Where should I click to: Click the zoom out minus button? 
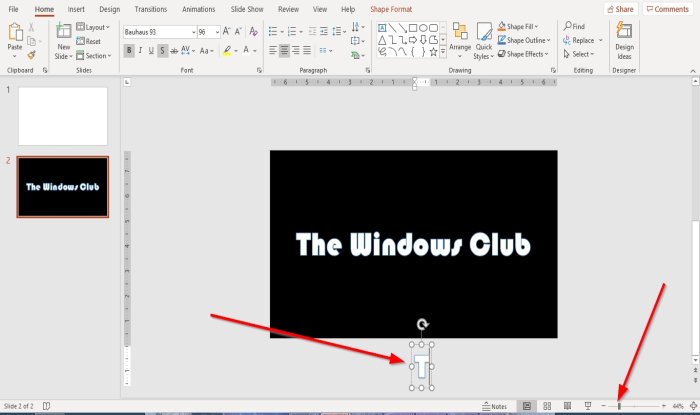604,406
